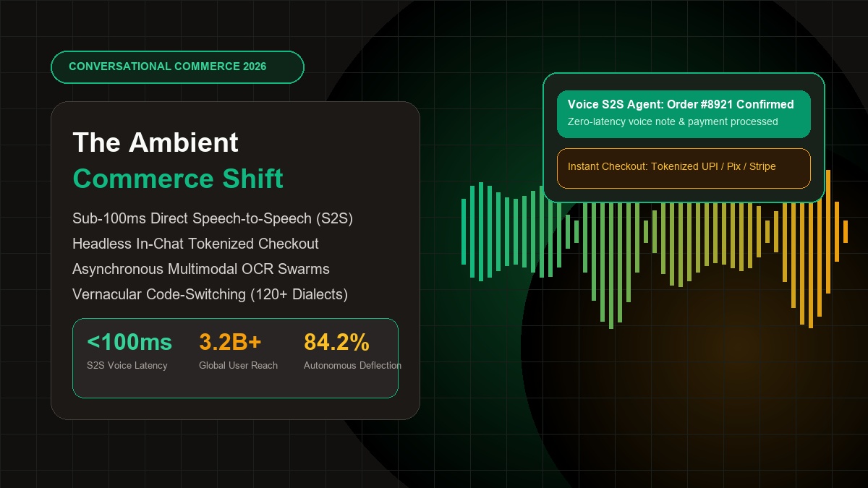This screenshot has height=488, width=868.
Task: Click "Zero-latency voice note & payment processed" text
Action: pyautogui.click(x=673, y=121)
